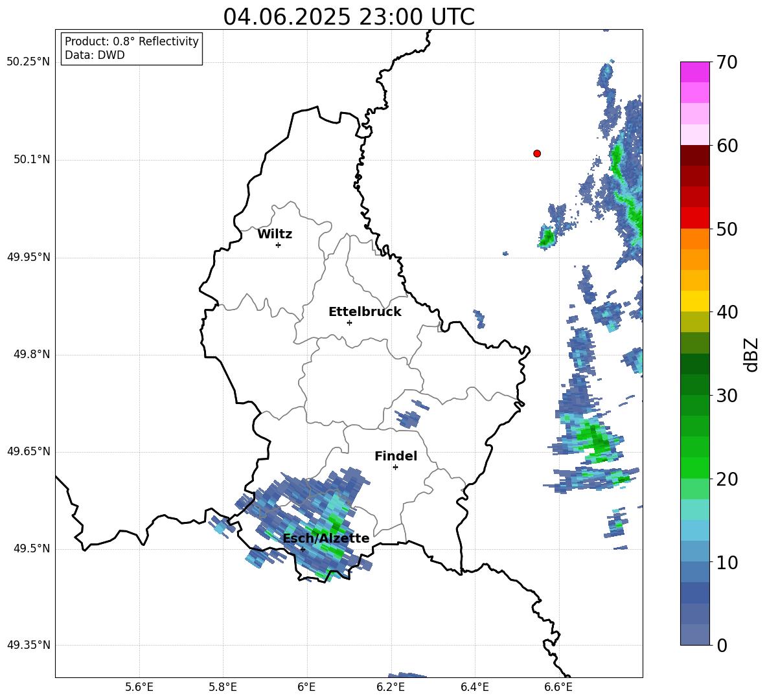Click the 60 tick on the colorbar
Viewport: 767px width, 700px height.
coord(727,146)
